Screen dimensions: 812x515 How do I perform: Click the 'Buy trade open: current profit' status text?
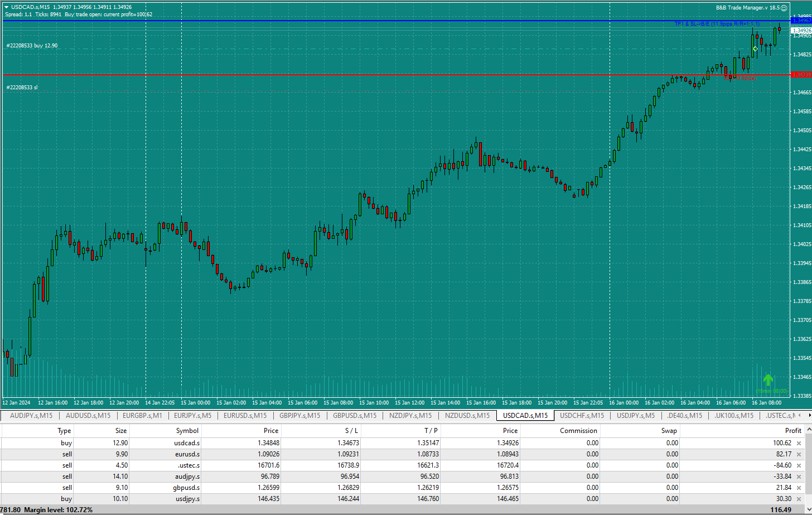click(x=109, y=15)
